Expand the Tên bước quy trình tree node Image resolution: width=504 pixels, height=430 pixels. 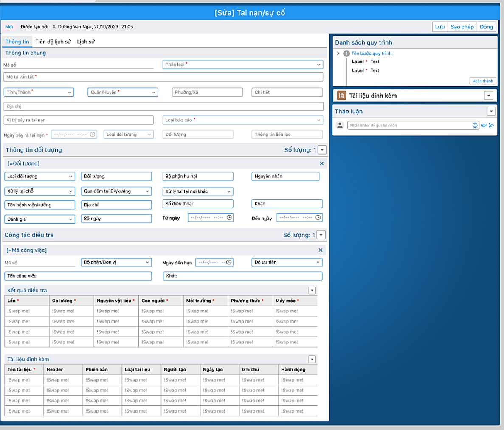(338, 53)
